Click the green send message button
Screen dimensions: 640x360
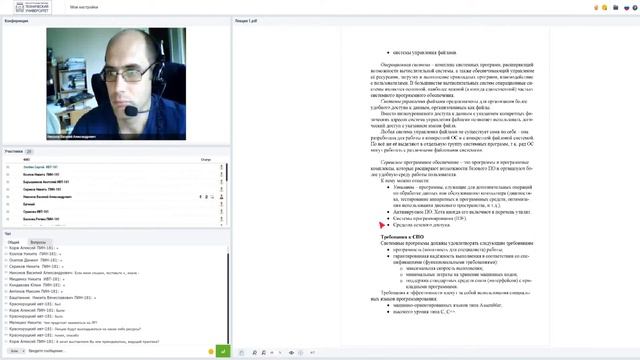coord(223,351)
